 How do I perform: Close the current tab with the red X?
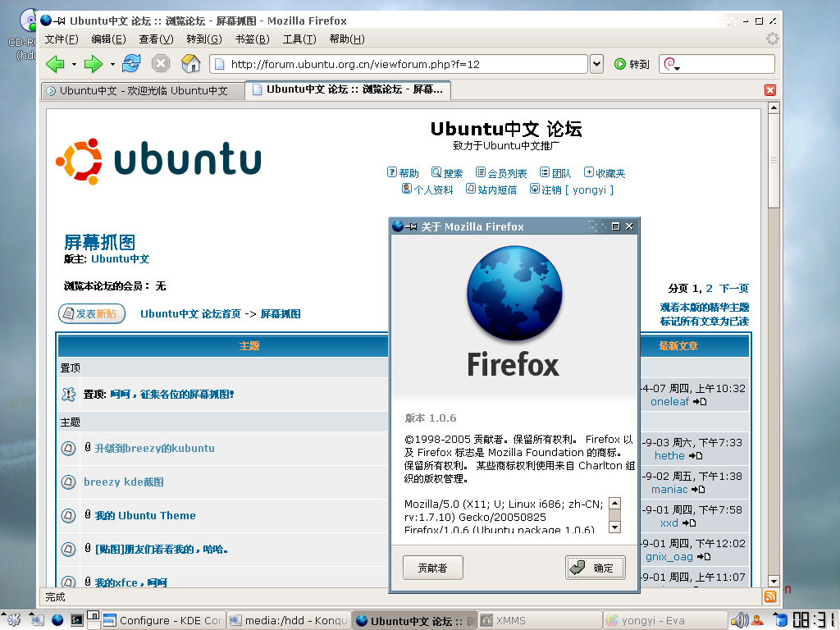click(x=770, y=90)
